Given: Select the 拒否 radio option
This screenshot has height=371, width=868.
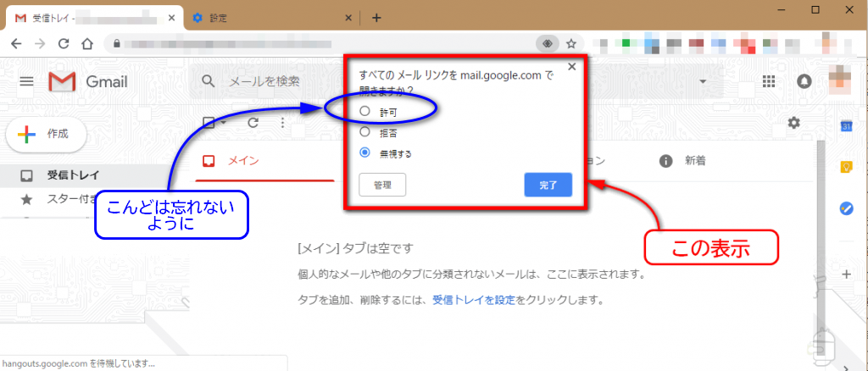Looking at the screenshot, I should 365,132.
